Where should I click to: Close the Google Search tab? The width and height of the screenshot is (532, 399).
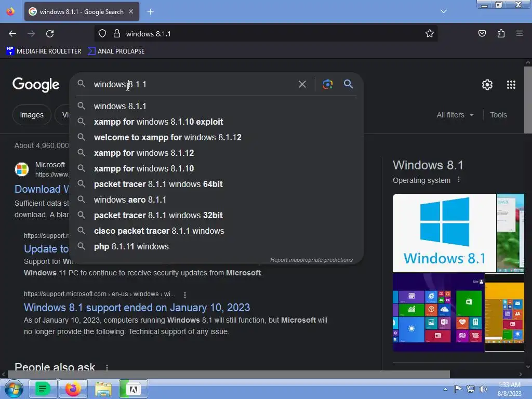[x=131, y=11]
